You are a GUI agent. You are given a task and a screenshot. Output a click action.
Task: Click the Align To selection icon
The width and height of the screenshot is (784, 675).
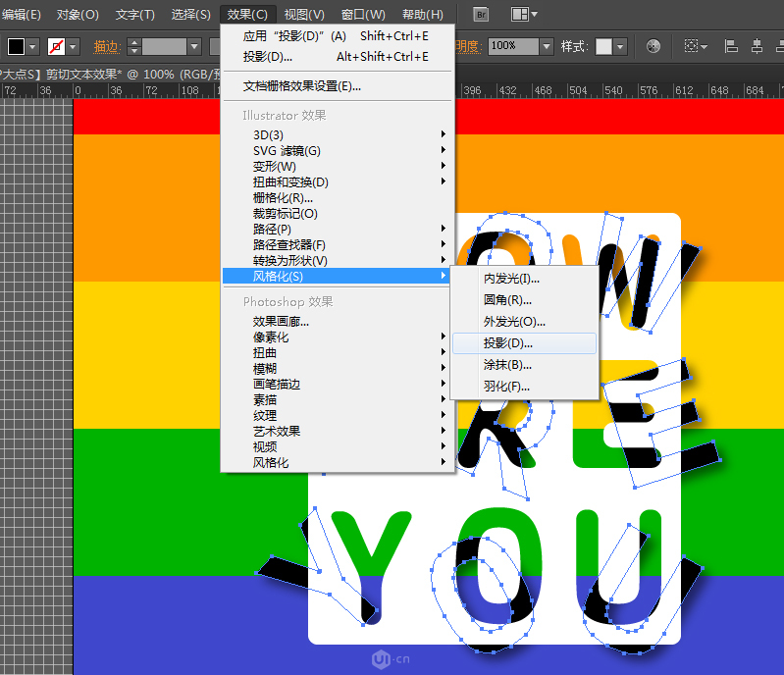pos(693,46)
